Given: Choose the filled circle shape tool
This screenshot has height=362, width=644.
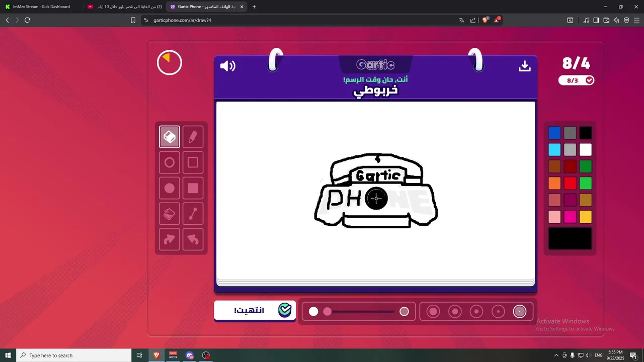Looking at the screenshot, I should [x=170, y=188].
